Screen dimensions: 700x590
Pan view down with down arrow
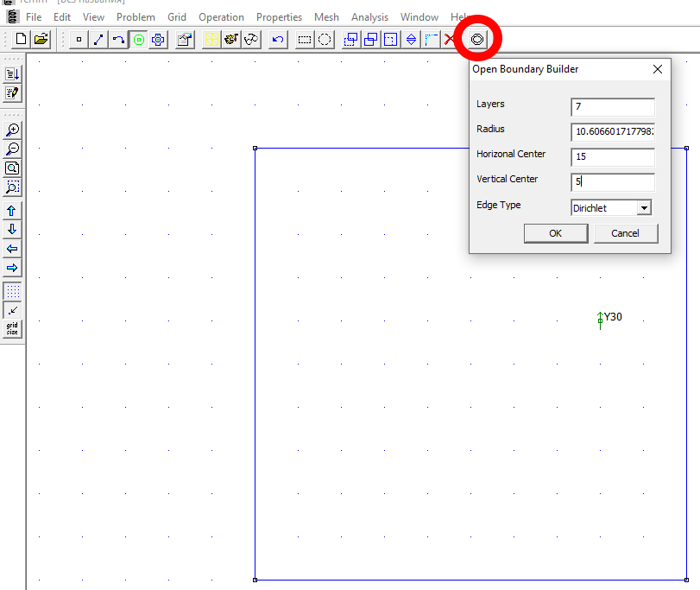pyautogui.click(x=12, y=230)
